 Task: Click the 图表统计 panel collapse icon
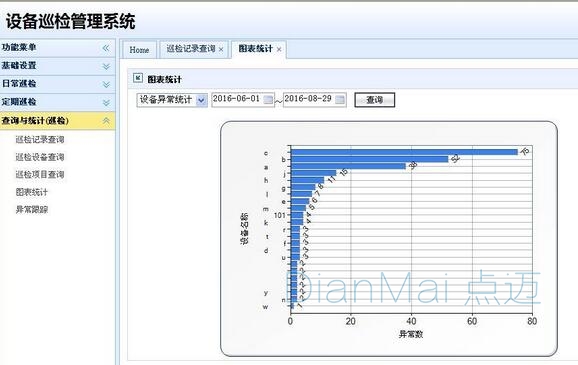click(138, 78)
